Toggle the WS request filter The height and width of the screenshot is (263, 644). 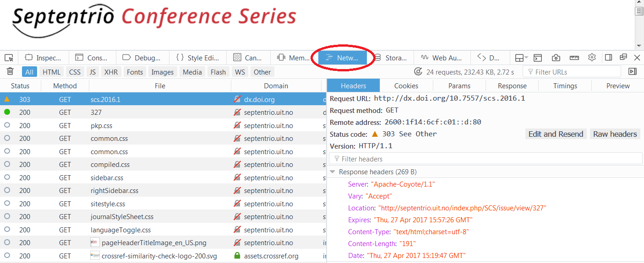pyautogui.click(x=240, y=72)
